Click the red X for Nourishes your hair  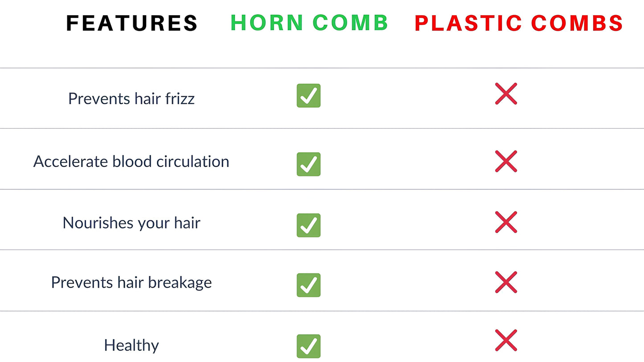[x=506, y=222]
